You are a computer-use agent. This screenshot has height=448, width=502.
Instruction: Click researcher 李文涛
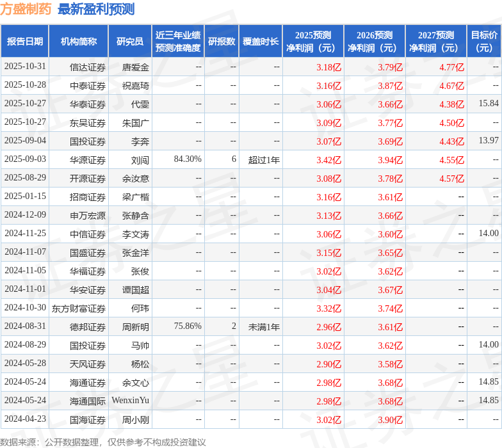point(136,234)
